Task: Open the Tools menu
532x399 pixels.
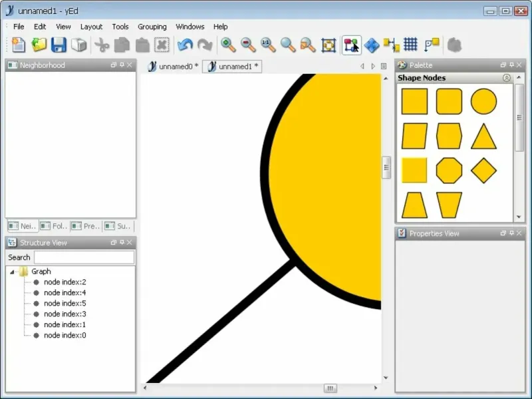Action: [120, 27]
